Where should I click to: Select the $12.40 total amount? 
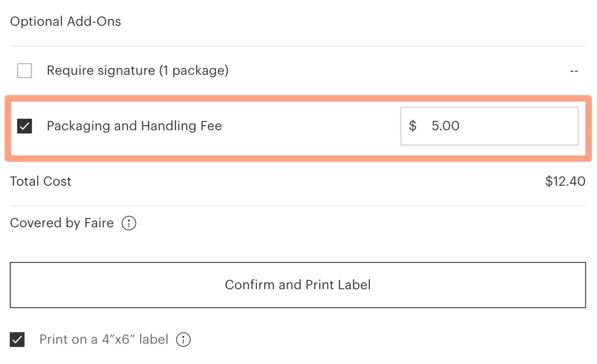(565, 181)
